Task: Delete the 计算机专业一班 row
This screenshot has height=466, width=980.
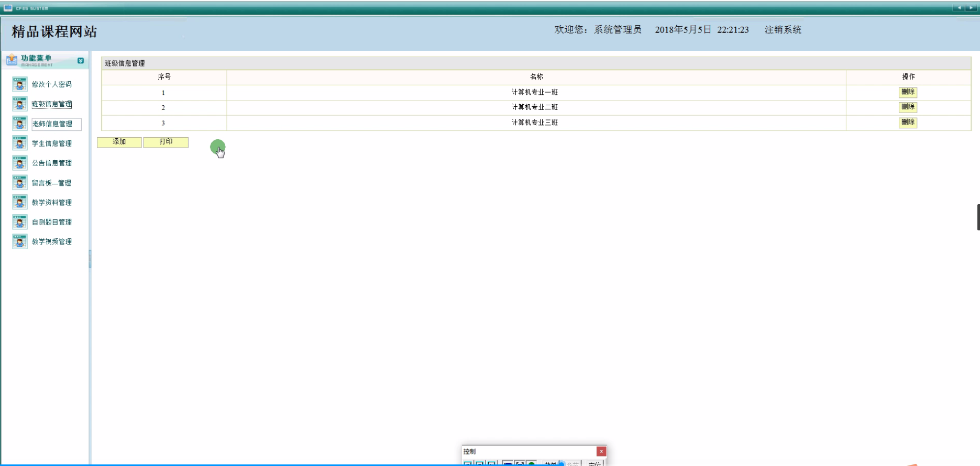Action: (x=908, y=92)
